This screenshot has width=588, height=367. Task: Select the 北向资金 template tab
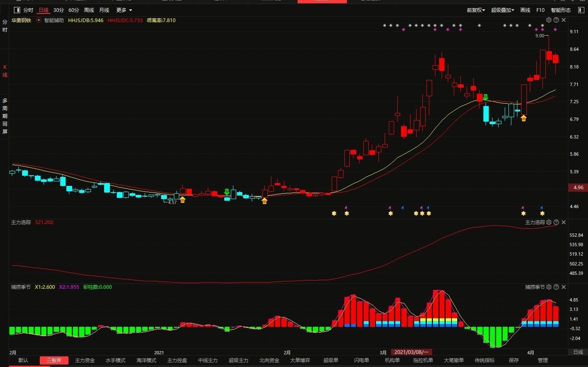269,360
